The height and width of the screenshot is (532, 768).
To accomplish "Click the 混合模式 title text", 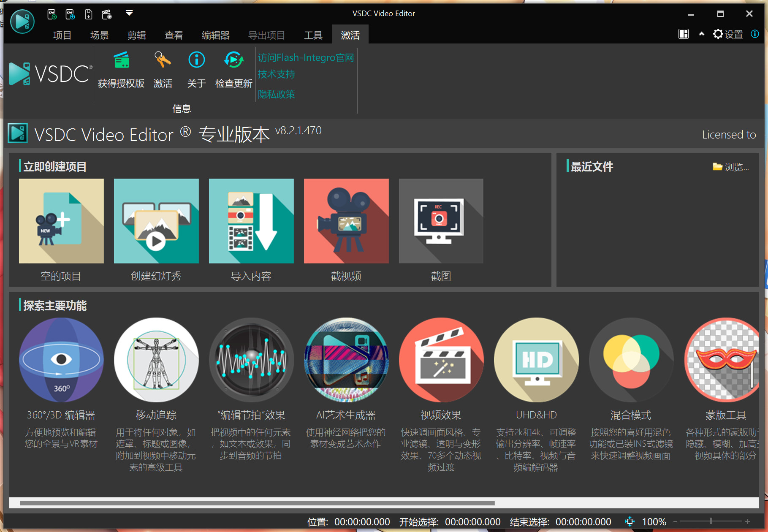I will coord(631,415).
